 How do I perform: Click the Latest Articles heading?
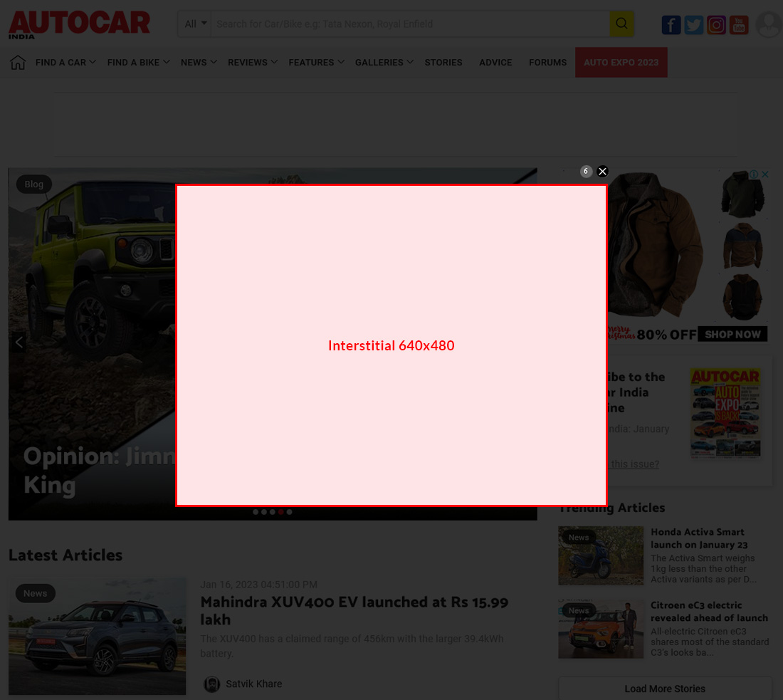(65, 555)
